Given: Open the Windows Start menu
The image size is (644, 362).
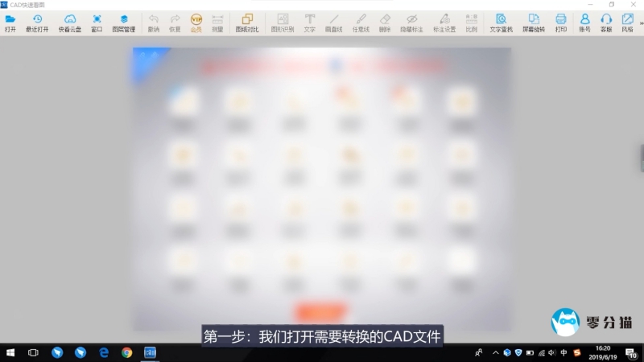Looking at the screenshot, I should pyautogui.click(x=10, y=352).
